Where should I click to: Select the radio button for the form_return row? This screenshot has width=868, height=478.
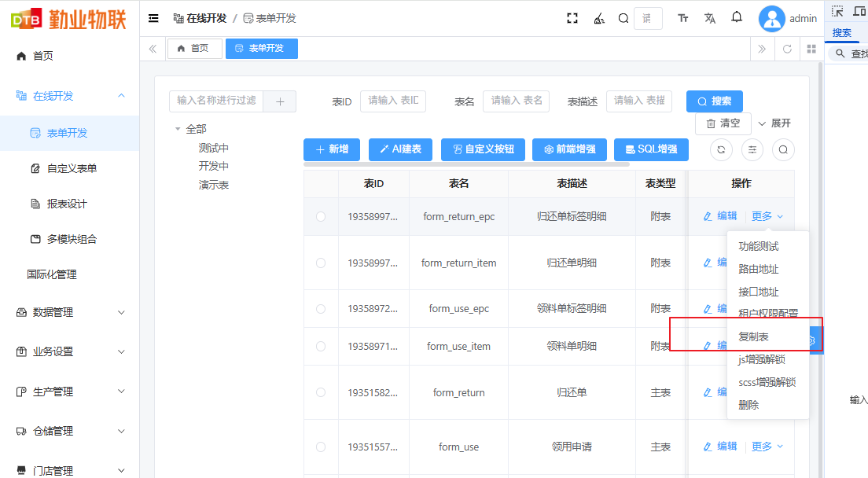[x=321, y=392]
